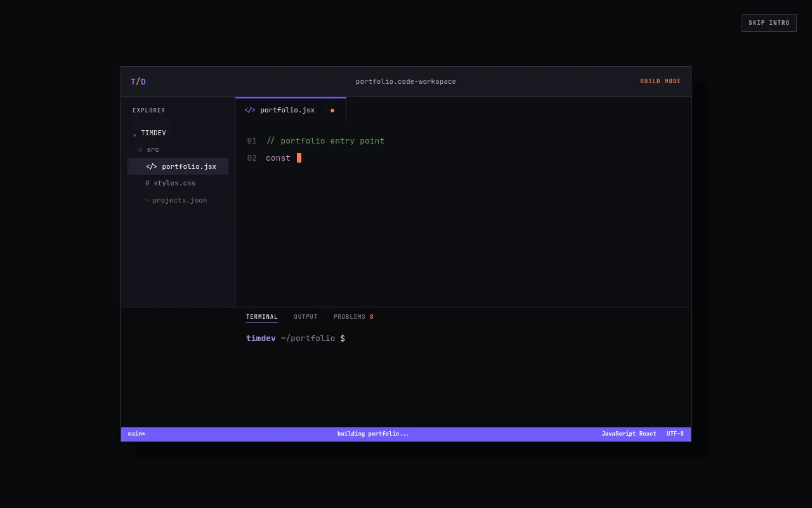The image size is (812, 508).
Task: Click the terminal prompt line
Action: pos(296,338)
